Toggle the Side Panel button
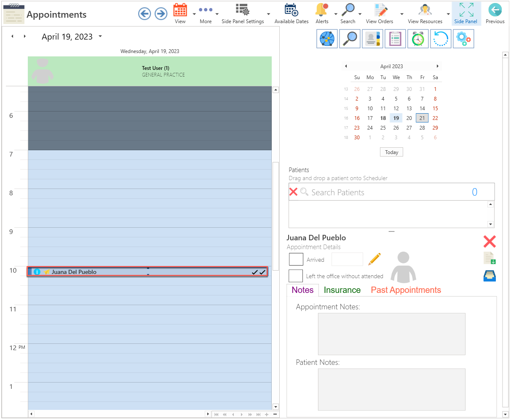The width and height of the screenshot is (511, 420). pos(466,13)
